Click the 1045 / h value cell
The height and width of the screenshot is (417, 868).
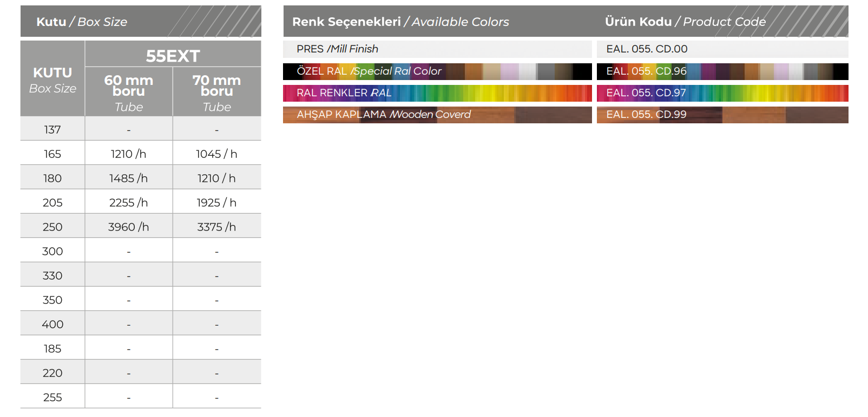tap(216, 154)
